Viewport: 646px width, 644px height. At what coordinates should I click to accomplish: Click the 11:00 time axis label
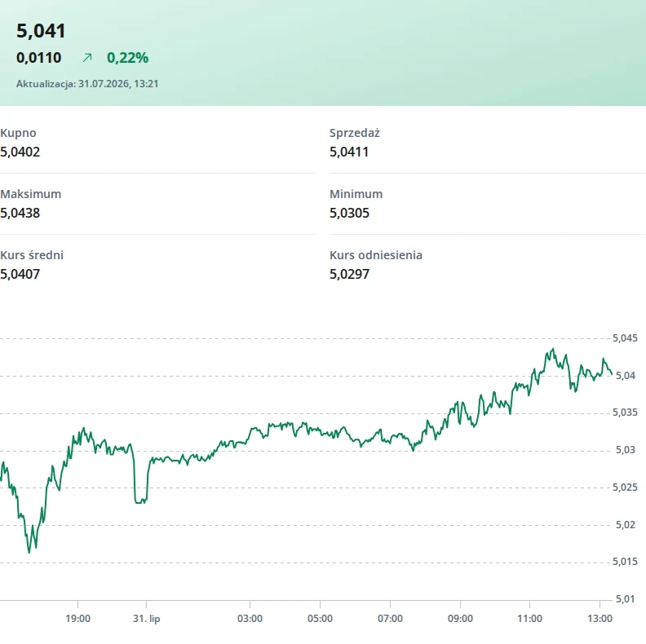click(530, 619)
